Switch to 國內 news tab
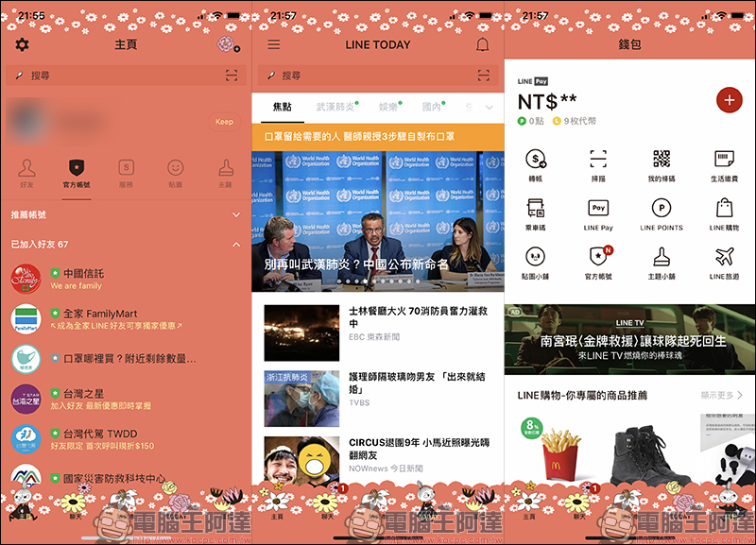The image size is (756, 545). [x=433, y=107]
